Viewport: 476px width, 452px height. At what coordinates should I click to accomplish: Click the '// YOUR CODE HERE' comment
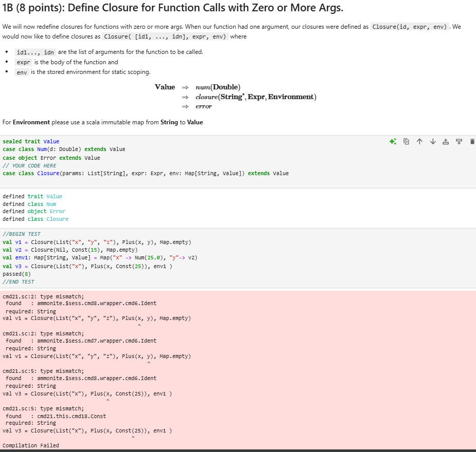(x=29, y=165)
